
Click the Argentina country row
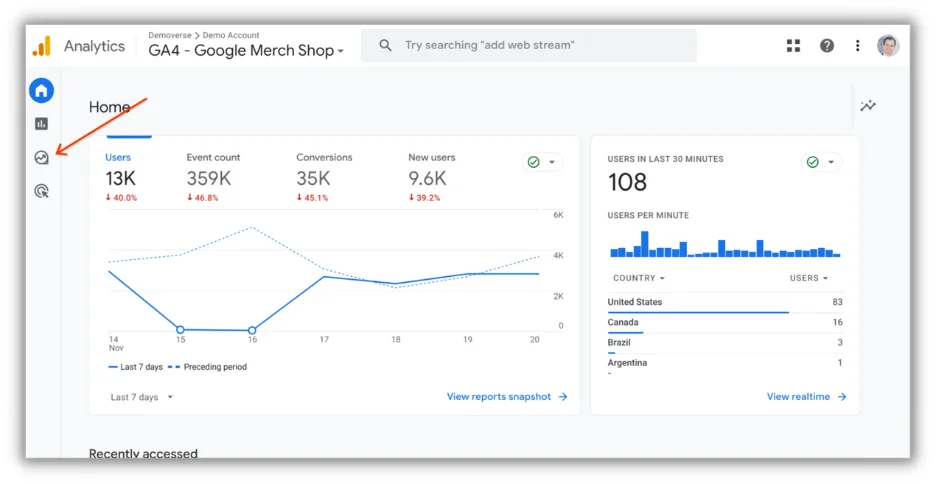725,364
